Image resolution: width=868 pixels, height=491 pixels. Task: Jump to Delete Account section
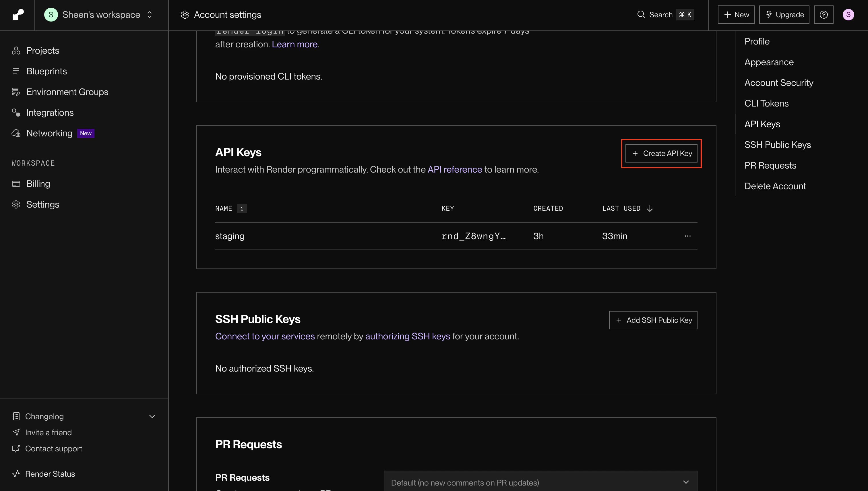click(775, 186)
